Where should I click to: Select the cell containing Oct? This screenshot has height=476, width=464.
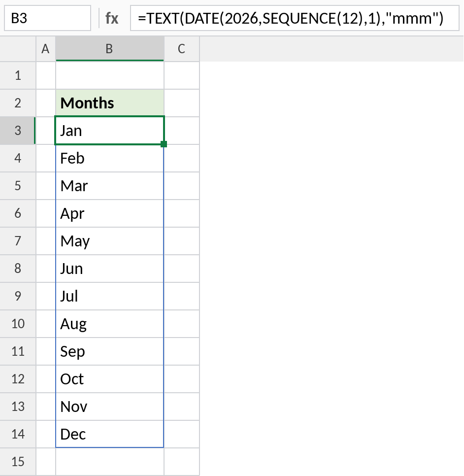109,379
